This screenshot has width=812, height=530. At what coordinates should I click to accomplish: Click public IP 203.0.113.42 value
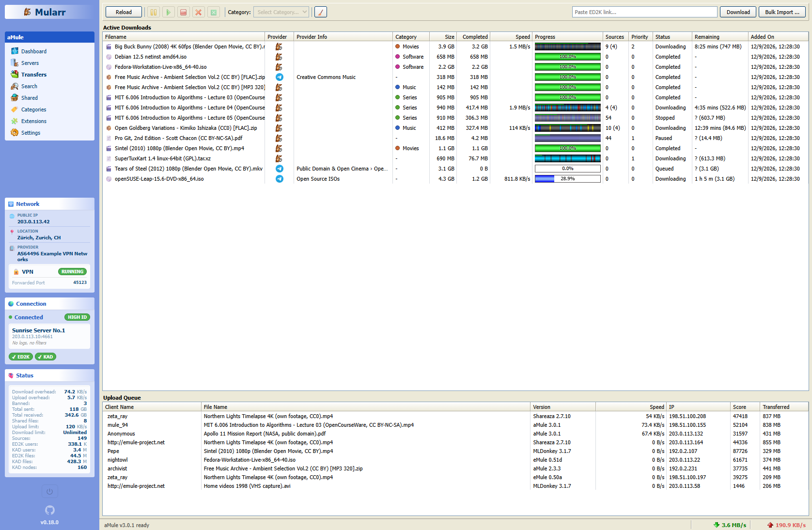[33, 221]
